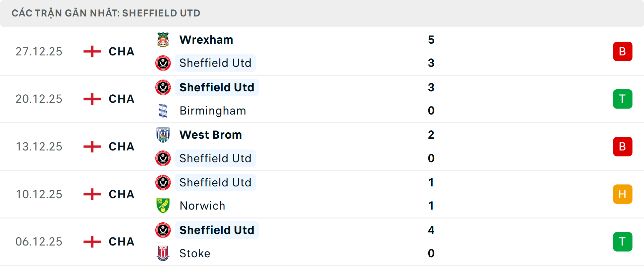644x266 pixels.
Task: Click the England flag beside 27.12.25
Action: tap(91, 51)
